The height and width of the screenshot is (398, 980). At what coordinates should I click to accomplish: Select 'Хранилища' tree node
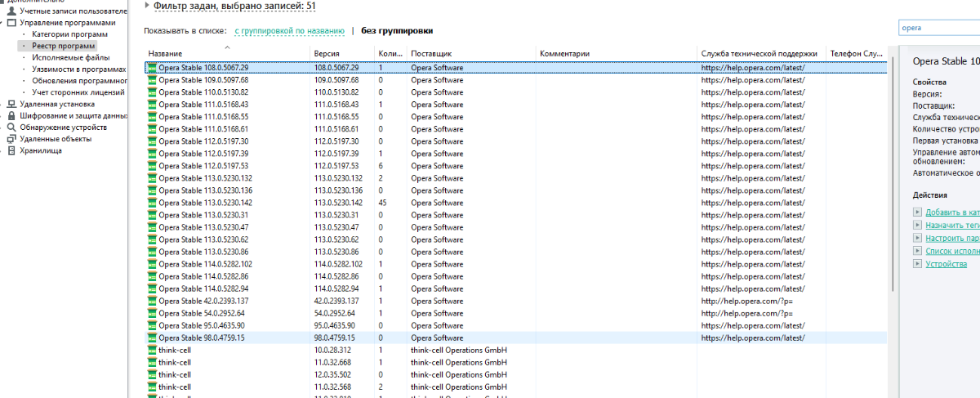pyautogui.click(x=41, y=150)
